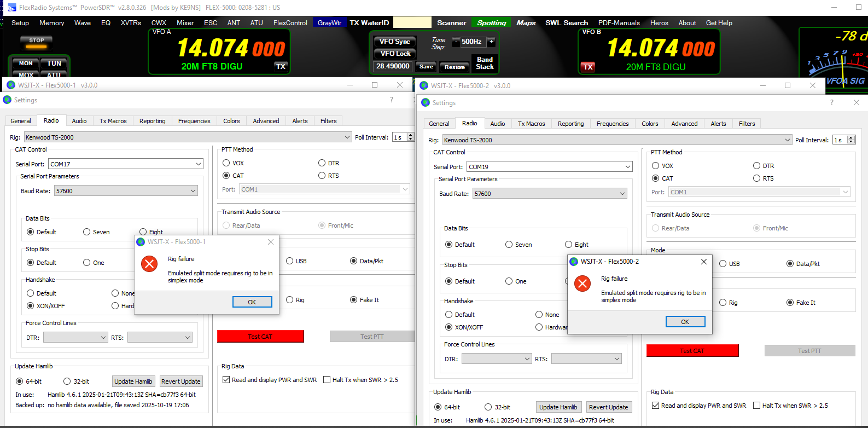Image resolution: width=868 pixels, height=428 pixels.
Task: Click the VFOA signal meter gauge
Action: tap(834, 57)
